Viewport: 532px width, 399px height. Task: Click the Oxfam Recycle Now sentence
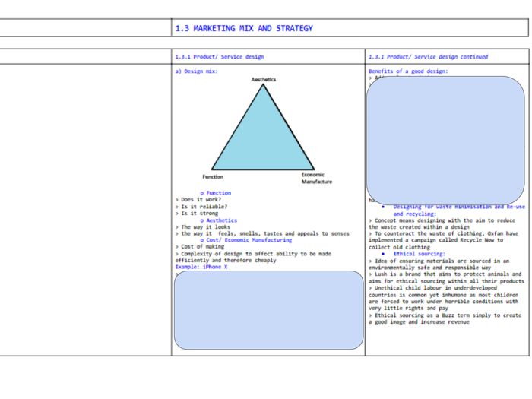point(443,240)
